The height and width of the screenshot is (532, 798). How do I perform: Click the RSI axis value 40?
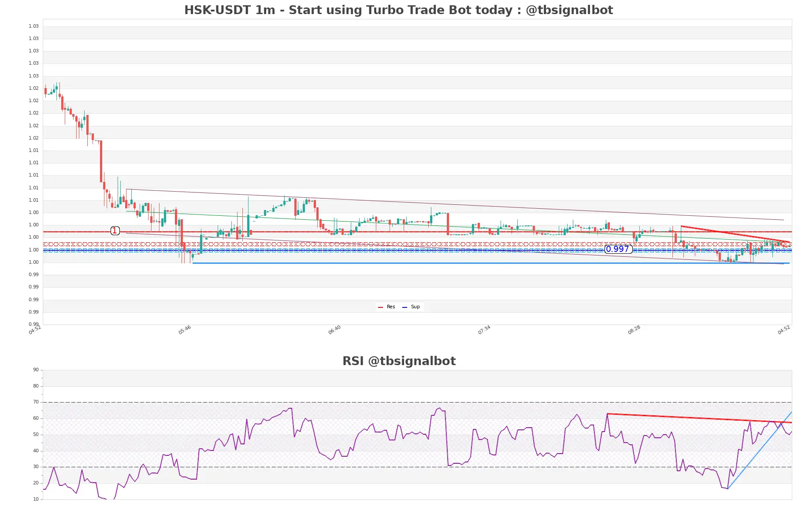pos(36,451)
